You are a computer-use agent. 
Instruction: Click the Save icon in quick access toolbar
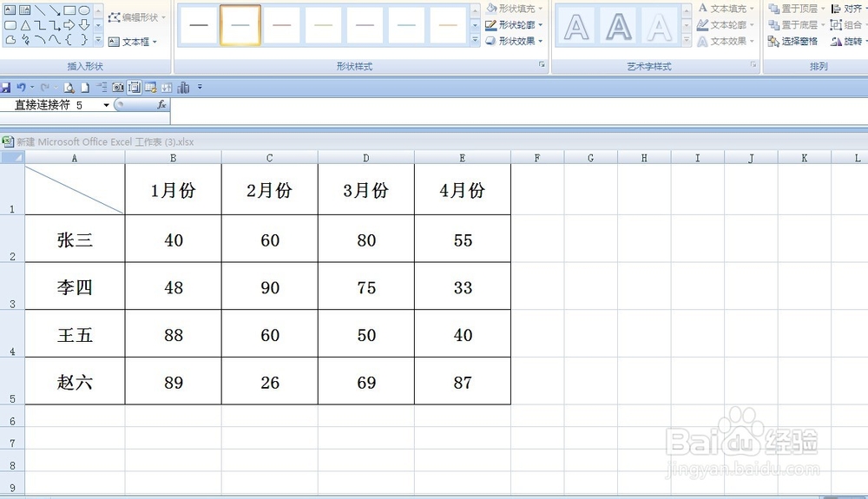coord(5,88)
